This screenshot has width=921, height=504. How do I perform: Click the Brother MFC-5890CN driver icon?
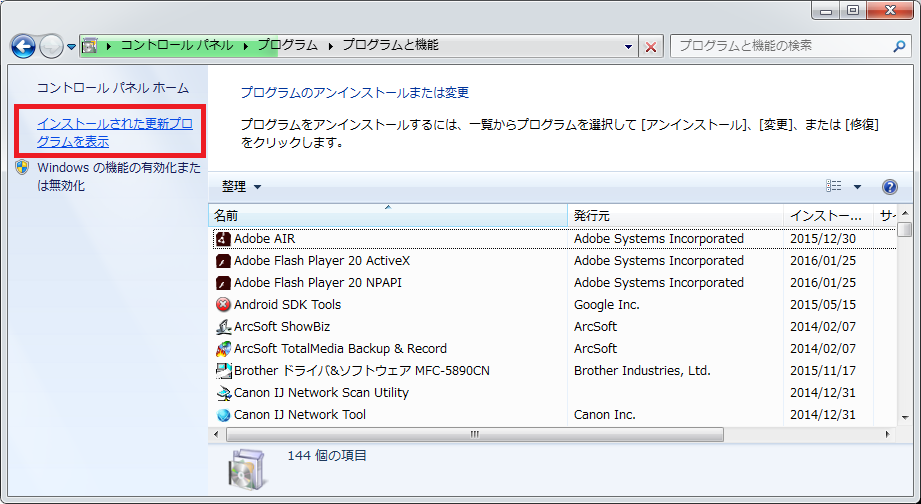point(223,371)
